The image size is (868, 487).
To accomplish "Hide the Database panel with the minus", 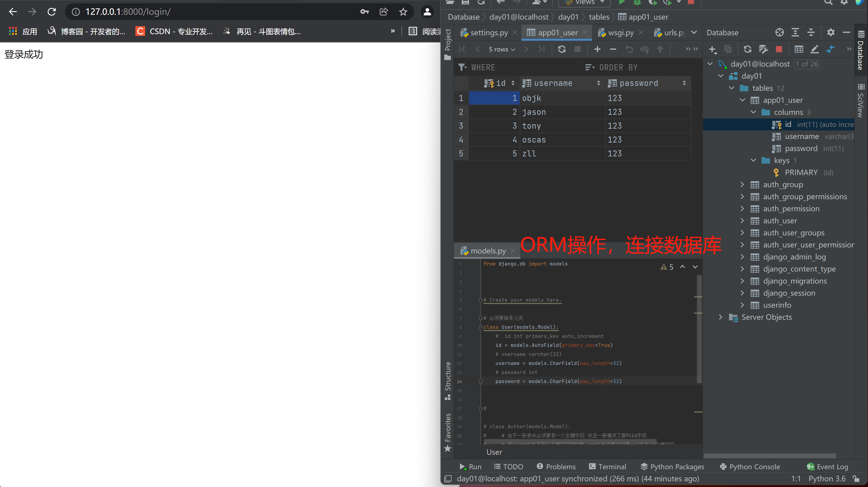I will pos(846,32).
